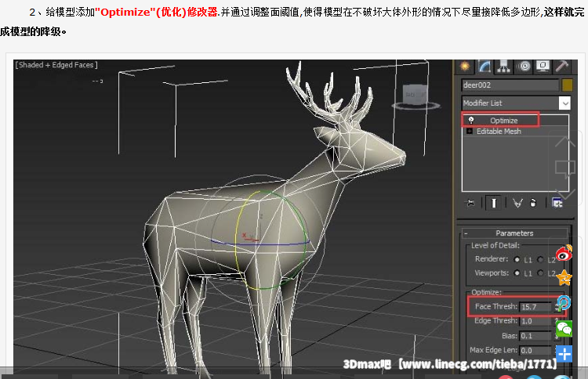Click the Shaded + Edged Faces viewport label
The height and width of the screenshot is (379, 588).
tap(56, 65)
